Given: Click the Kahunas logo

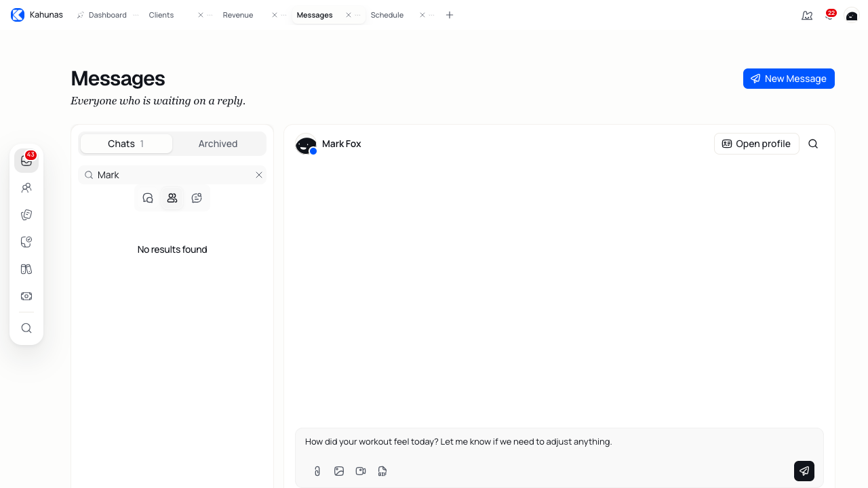Looking at the screenshot, I should (18, 15).
